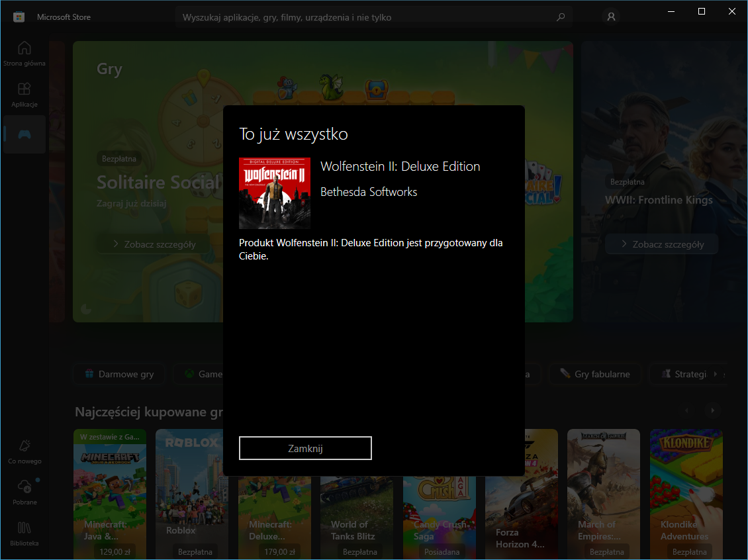
Task: Click the Solitaire Social banner title
Action: (160, 182)
